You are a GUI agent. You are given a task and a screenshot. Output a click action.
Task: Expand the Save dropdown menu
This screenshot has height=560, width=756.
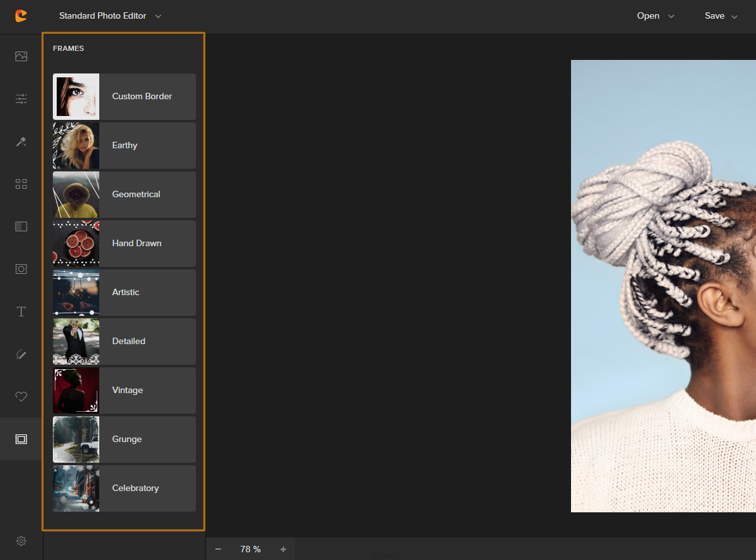[721, 16]
